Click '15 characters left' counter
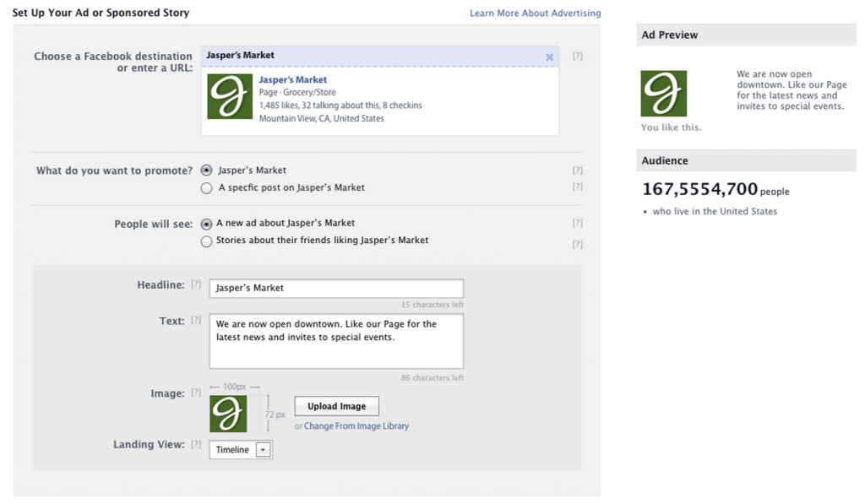Viewport: 865px width, 504px height. (x=432, y=305)
